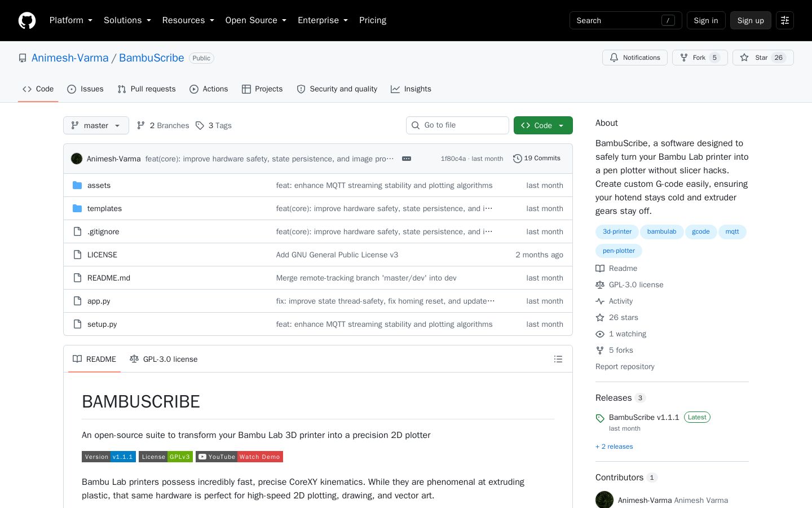Viewport: 812px width, 508px height.
Task: Expand the commit message ellipsis button
Action: tap(407, 159)
